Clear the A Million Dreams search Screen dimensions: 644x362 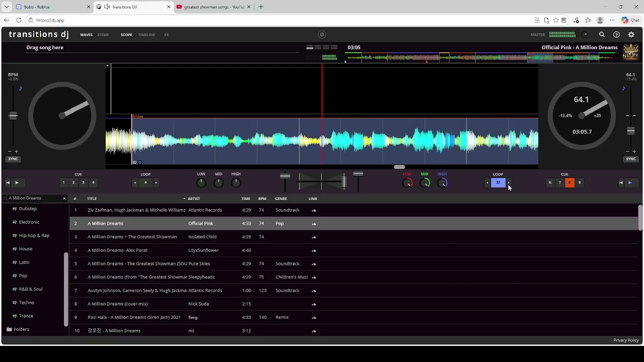[x=64, y=198]
